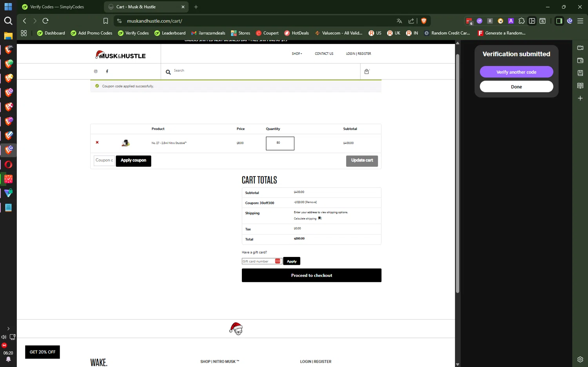Click the gift card number field
This screenshot has height=367, width=588.
tap(261, 261)
